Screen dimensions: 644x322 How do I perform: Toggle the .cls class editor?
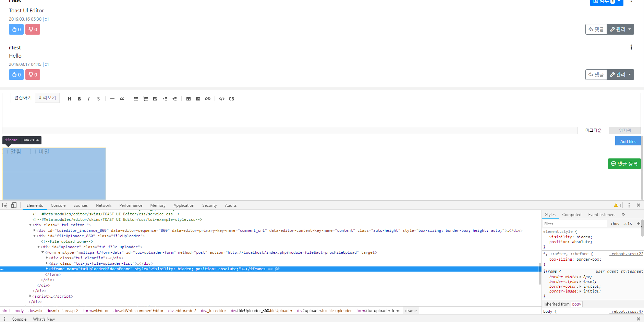coord(628,224)
